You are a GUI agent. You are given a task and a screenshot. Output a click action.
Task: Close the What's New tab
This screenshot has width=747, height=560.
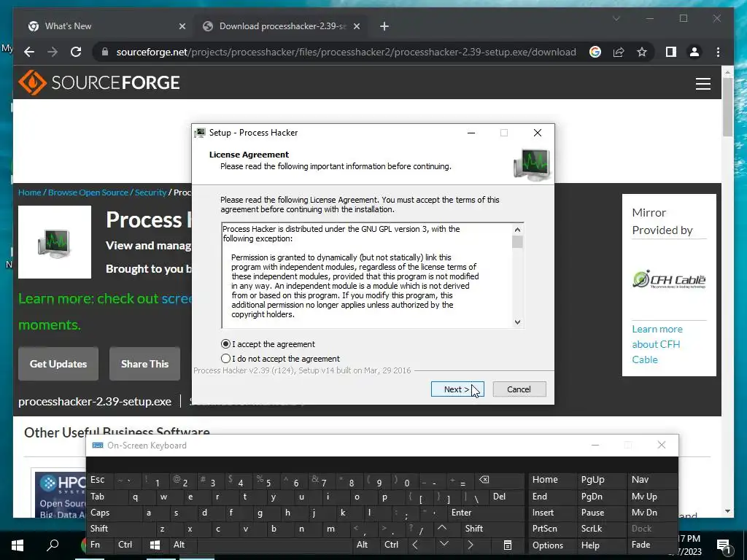pyautogui.click(x=182, y=26)
